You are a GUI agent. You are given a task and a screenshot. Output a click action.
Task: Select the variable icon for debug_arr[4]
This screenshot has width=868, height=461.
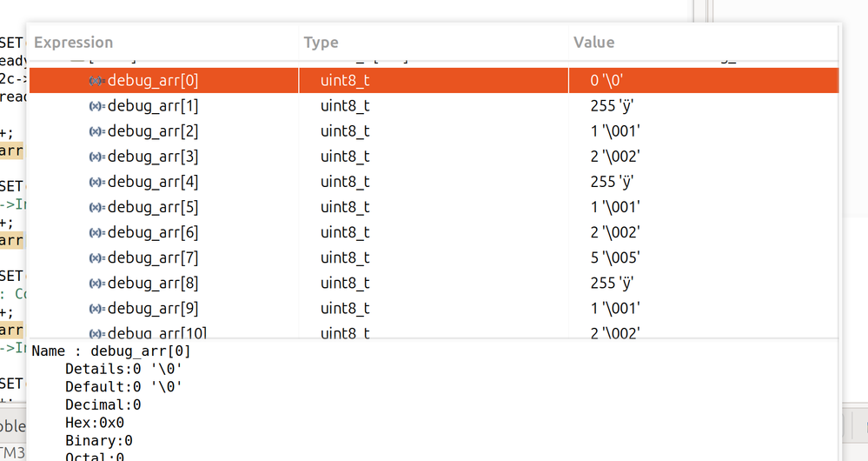point(97,182)
